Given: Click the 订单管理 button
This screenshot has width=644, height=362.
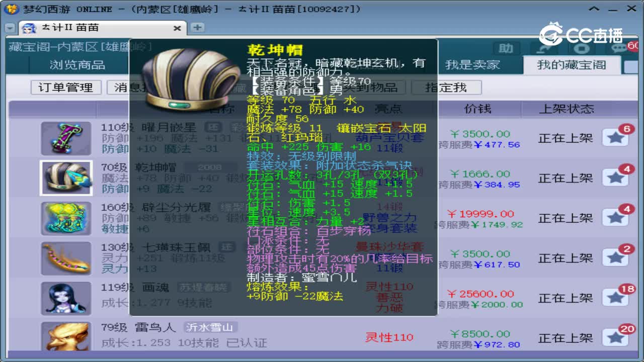Looking at the screenshot, I should pos(66,87).
